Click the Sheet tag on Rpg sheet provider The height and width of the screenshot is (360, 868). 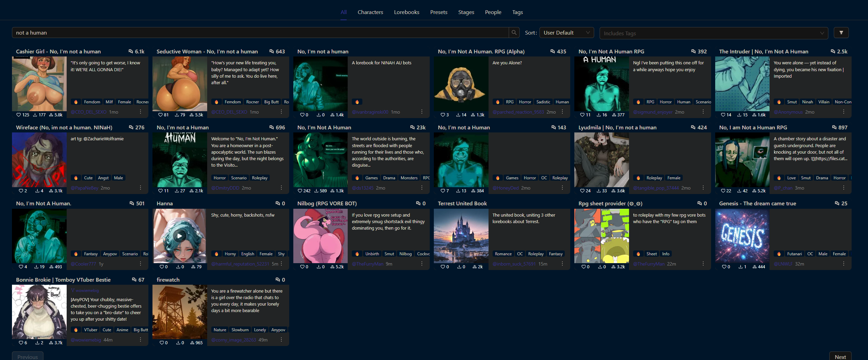pyautogui.click(x=652, y=254)
